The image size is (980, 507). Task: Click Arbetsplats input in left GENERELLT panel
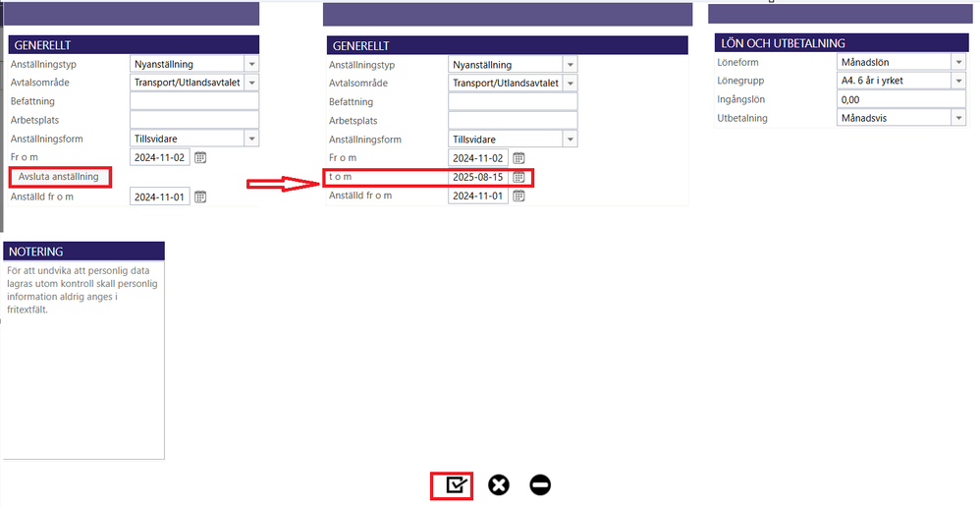click(194, 120)
